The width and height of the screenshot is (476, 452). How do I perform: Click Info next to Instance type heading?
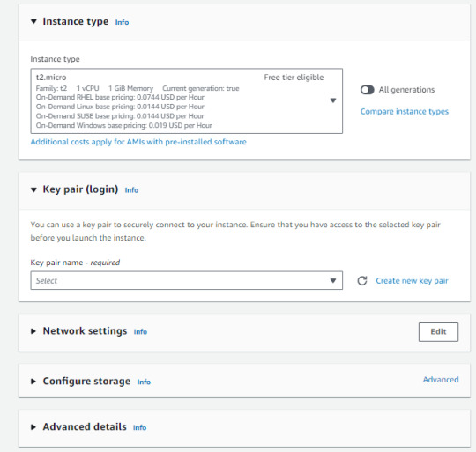coord(122,22)
